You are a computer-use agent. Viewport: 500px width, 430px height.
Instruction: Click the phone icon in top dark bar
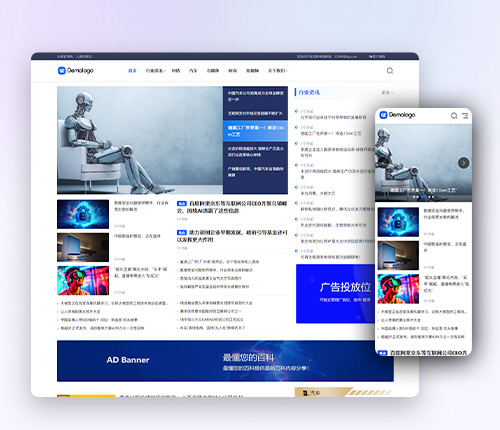371,57
